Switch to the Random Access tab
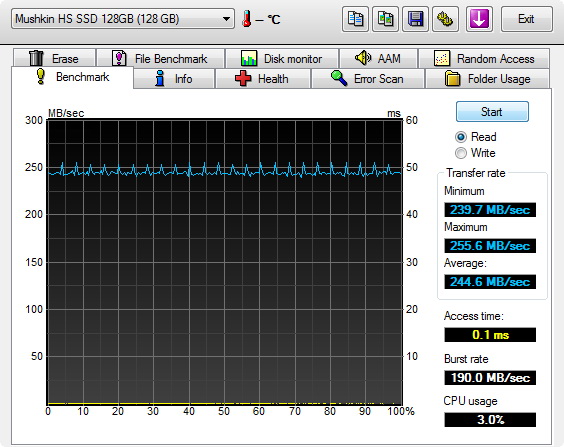This screenshot has width=564, height=447. 484,58
